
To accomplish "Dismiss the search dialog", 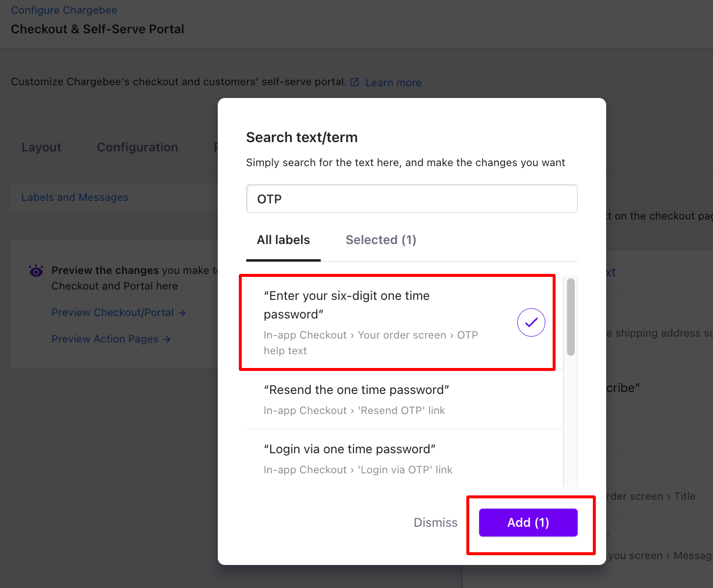I will (435, 522).
